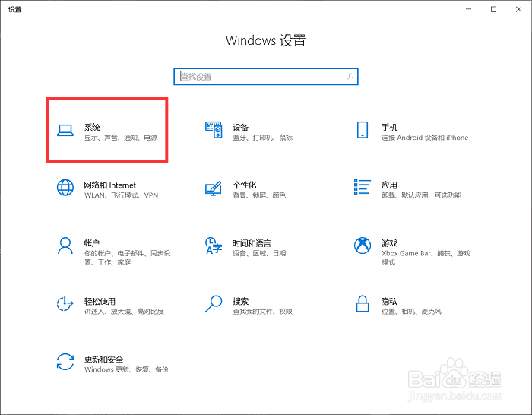The height and width of the screenshot is (415, 532).
Task: Open the 隐私 settings title
Action: (389, 301)
